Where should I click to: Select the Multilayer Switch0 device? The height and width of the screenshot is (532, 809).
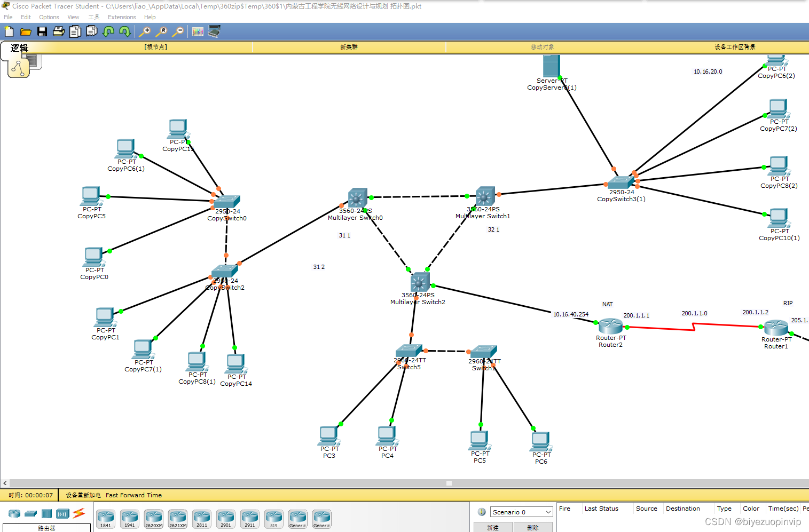point(357,198)
